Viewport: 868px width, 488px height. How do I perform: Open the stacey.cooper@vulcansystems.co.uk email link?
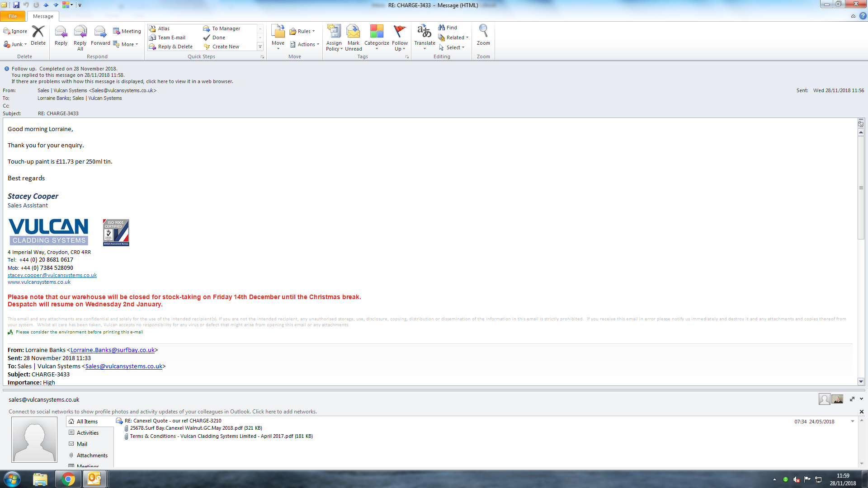(x=52, y=275)
